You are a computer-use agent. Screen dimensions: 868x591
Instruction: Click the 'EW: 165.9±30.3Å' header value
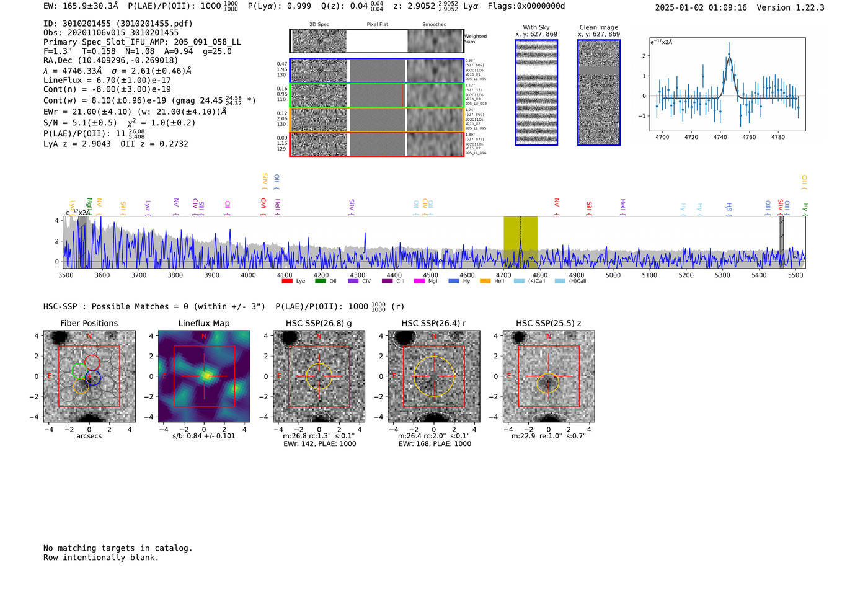[x=81, y=6]
